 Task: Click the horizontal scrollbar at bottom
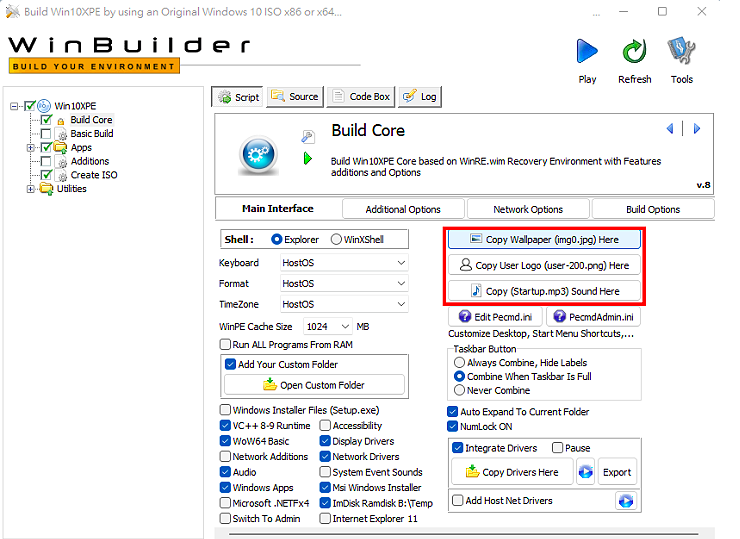[x=463, y=533]
